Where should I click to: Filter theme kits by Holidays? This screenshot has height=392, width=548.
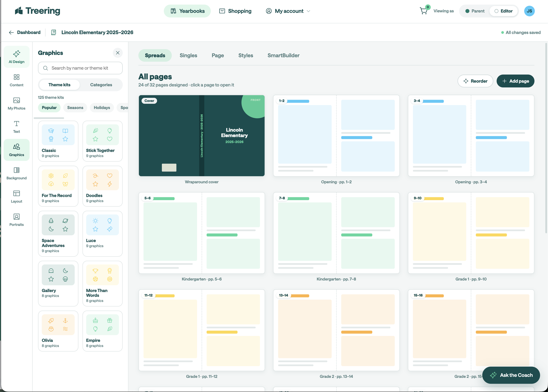102,108
